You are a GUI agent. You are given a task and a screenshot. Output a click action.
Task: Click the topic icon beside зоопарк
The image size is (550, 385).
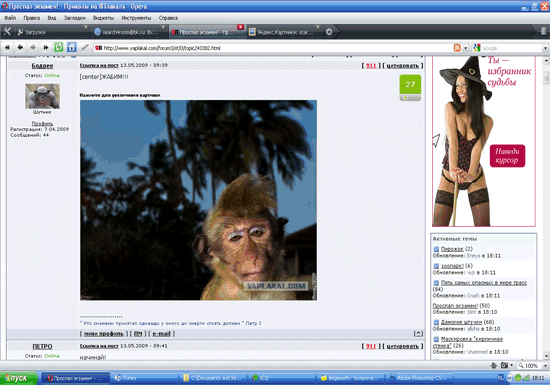[436, 266]
